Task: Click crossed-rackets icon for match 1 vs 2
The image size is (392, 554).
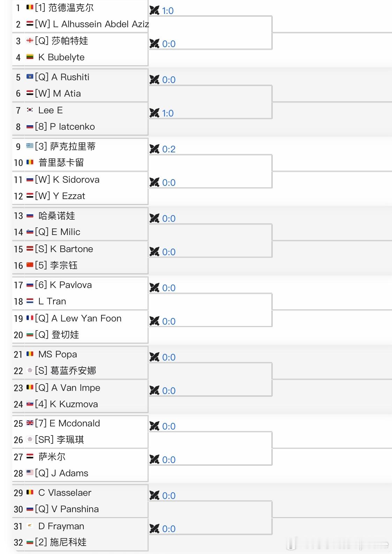Action: pos(154,10)
